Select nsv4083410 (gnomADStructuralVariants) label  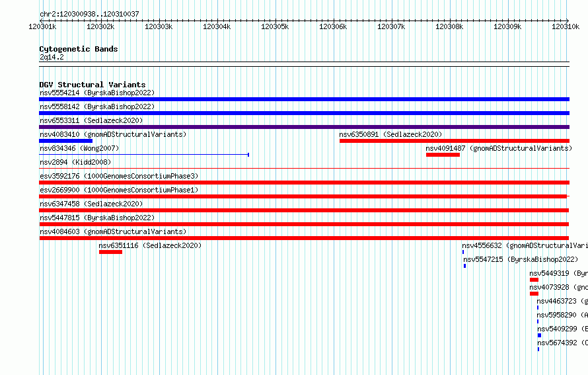pyautogui.click(x=113, y=134)
